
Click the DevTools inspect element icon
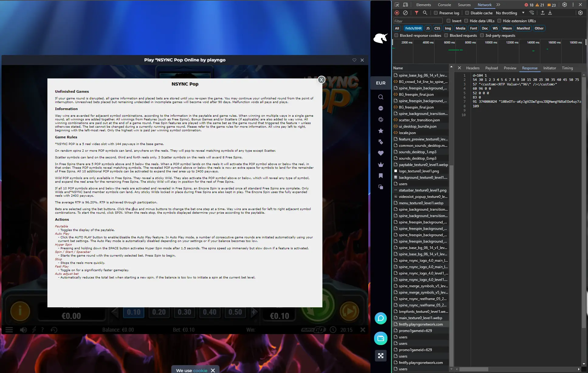[397, 5]
